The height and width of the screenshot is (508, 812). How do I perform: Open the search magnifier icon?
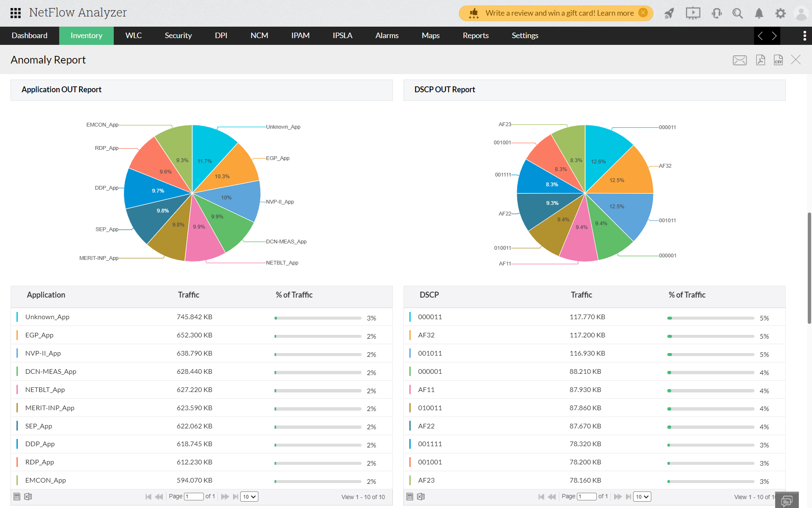coord(738,13)
